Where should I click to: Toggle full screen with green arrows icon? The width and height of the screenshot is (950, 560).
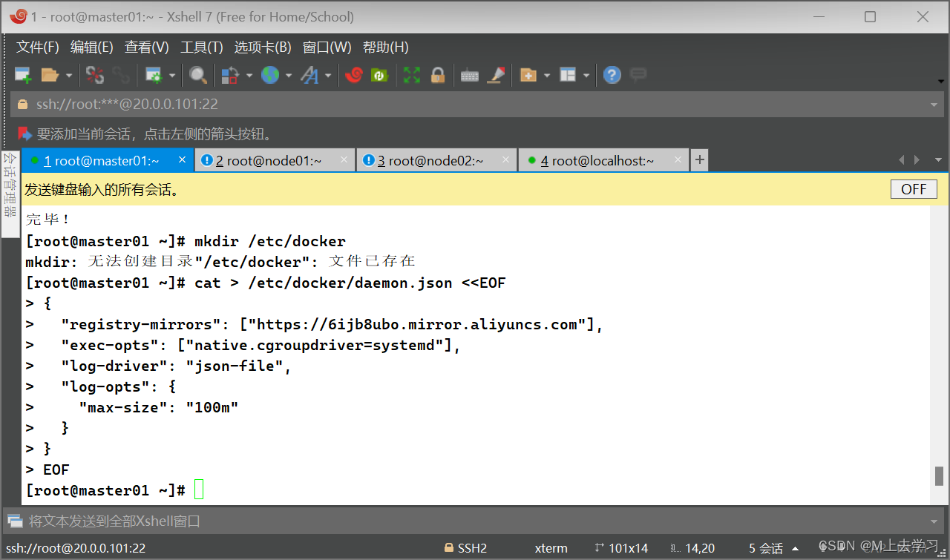(x=412, y=75)
